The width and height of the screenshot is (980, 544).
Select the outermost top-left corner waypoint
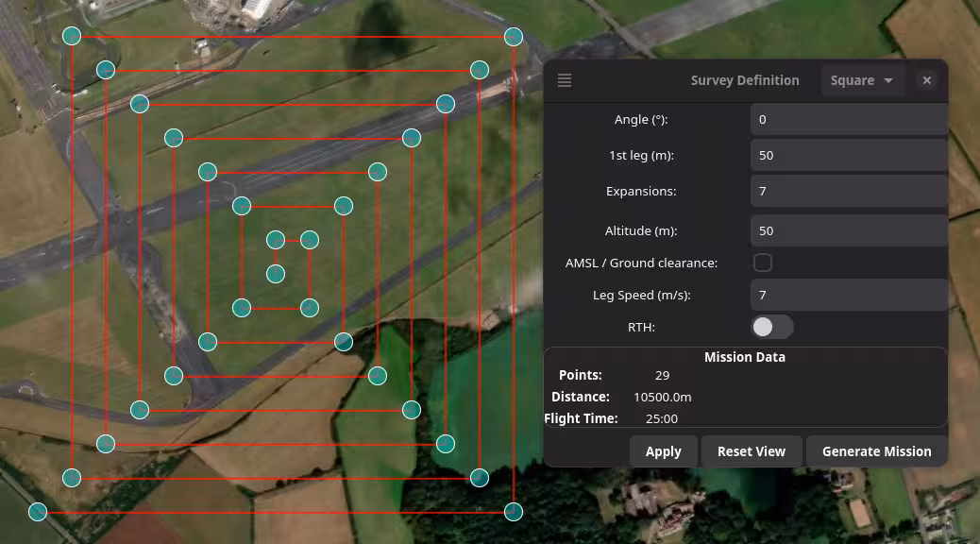[72, 36]
